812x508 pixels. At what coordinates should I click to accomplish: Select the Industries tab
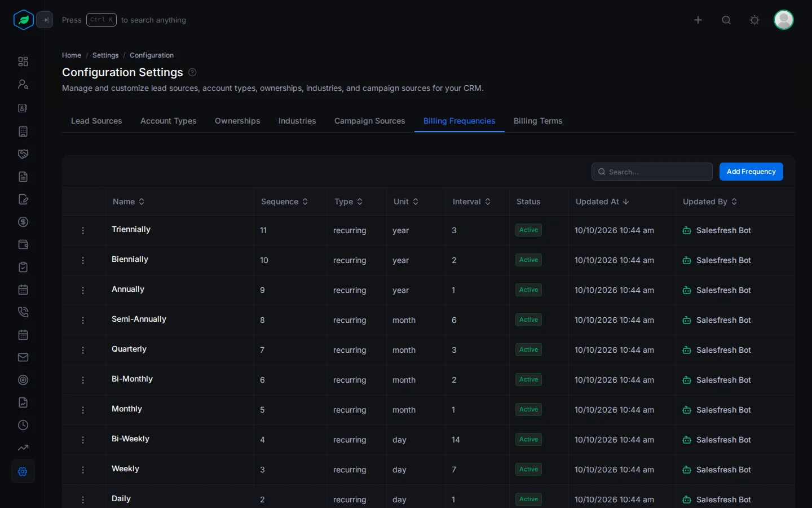tap(297, 121)
